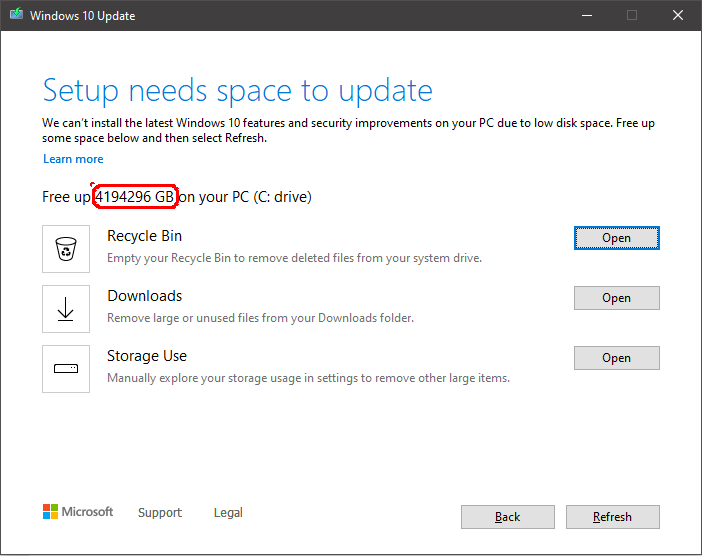Click the 'Storage Use' title text
This screenshot has width=702, height=556.
[x=147, y=356]
